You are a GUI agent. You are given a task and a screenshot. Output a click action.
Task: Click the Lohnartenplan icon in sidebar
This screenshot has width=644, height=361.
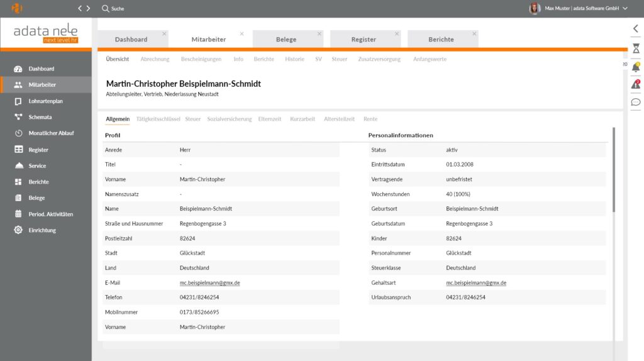point(18,101)
